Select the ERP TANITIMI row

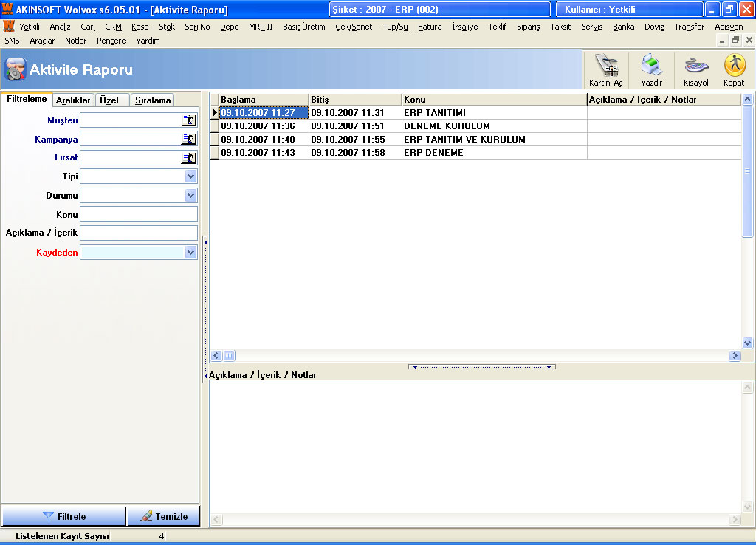[x=475, y=113]
